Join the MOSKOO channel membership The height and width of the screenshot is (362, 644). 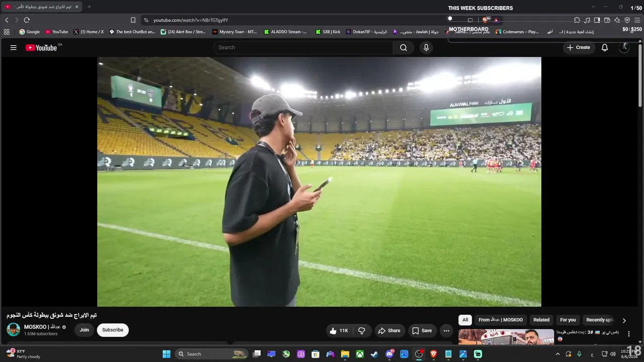click(84, 330)
